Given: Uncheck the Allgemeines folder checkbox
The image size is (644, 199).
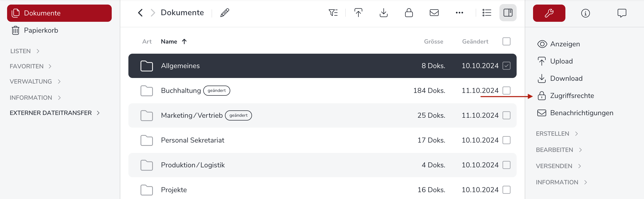Looking at the screenshot, I should pyautogui.click(x=506, y=66).
